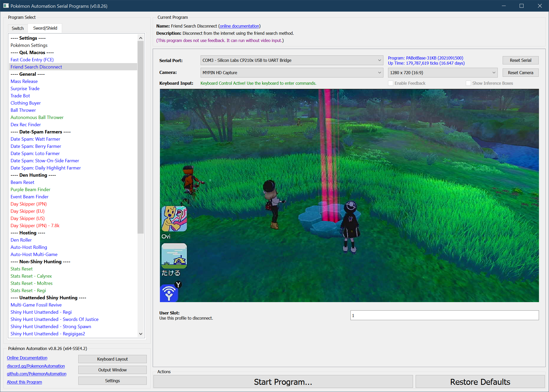
Task: Toggle the Show Inference Boxes checkbox
Action: coord(468,83)
